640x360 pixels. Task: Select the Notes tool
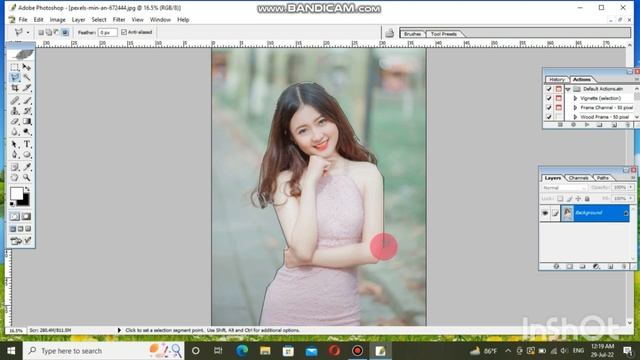[x=15, y=167]
